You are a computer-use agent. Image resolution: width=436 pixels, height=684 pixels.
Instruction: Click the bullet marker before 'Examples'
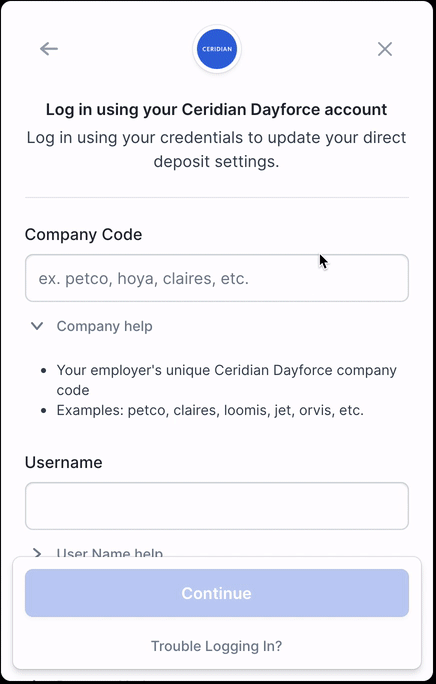tap(43, 410)
